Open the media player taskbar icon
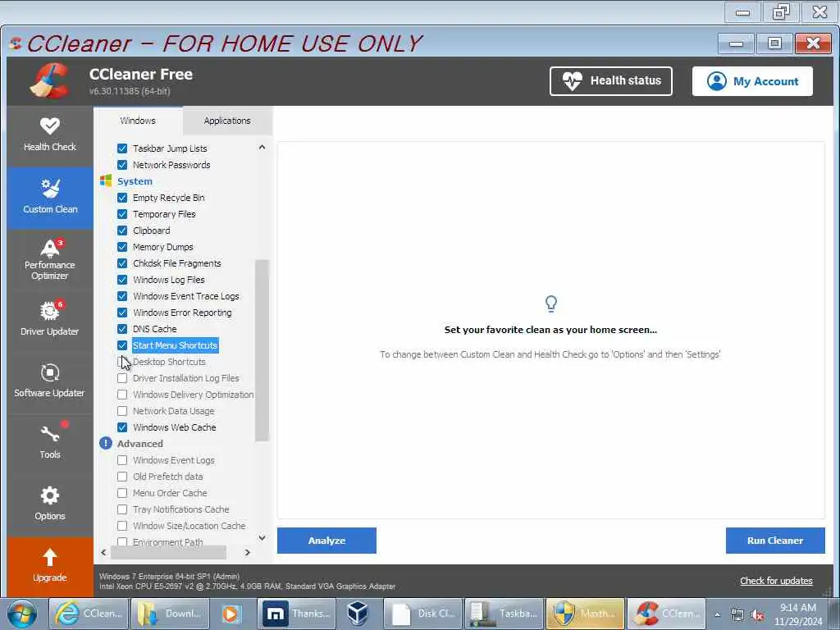Viewport: 840px width, 630px height. [x=231, y=614]
